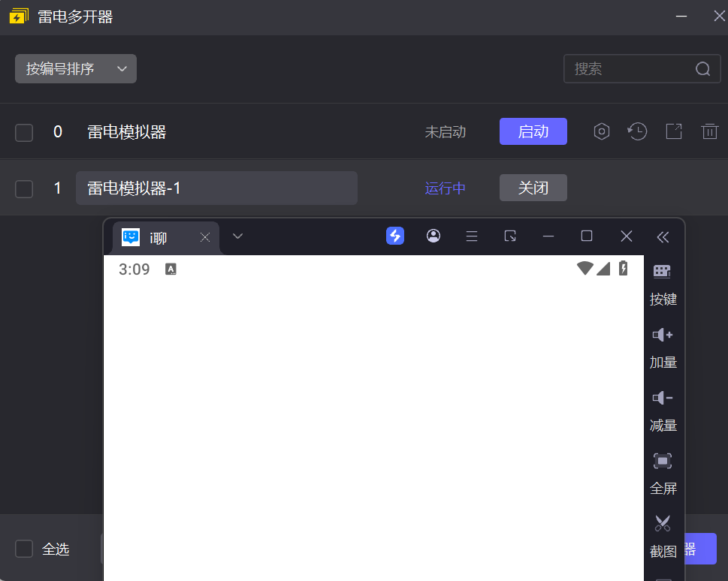Minimize the emulator window
Viewport: 728px width, 581px height.
click(x=548, y=236)
